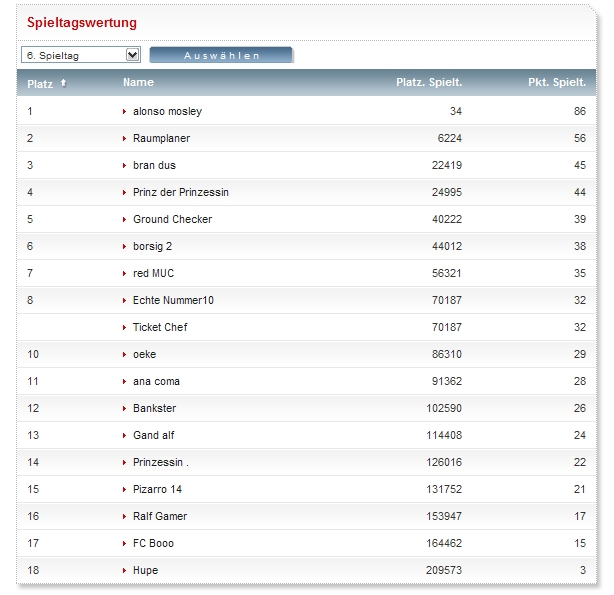Click the red arrow beside Ticket Chef
This screenshot has height=595, width=614.
125,327
